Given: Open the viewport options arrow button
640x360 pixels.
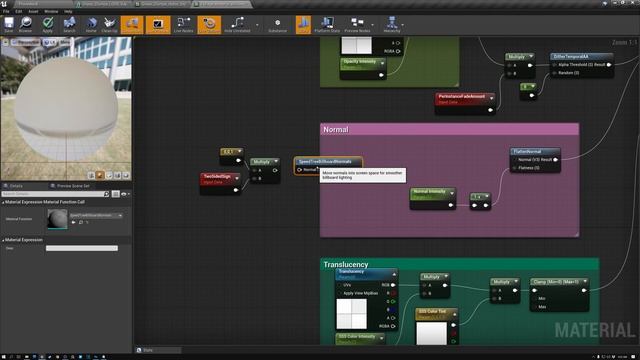Looking at the screenshot, I should 5,42.
